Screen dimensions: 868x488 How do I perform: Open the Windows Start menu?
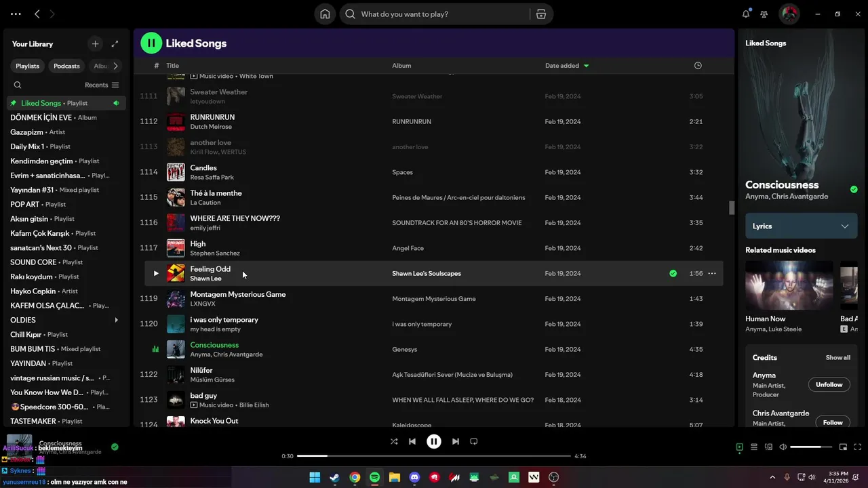pos(315,478)
